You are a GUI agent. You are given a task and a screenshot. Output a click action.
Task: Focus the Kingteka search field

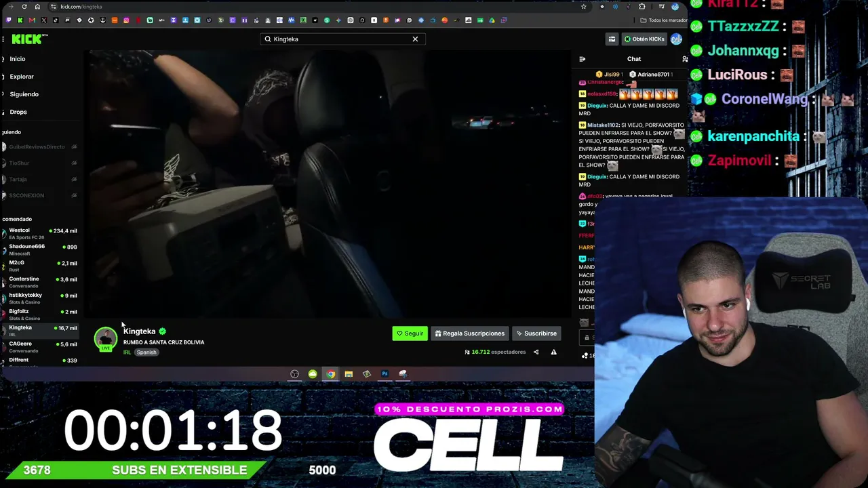click(x=342, y=39)
